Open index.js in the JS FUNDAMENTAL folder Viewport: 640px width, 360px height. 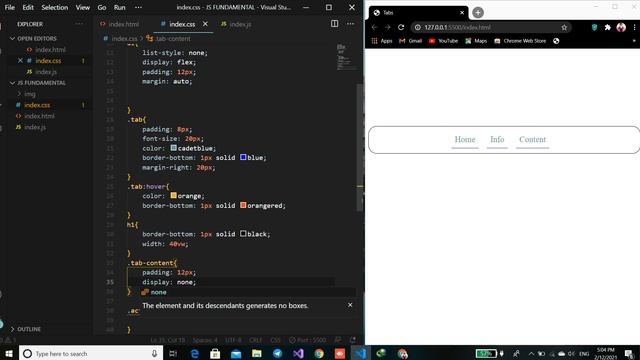point(35,127)
